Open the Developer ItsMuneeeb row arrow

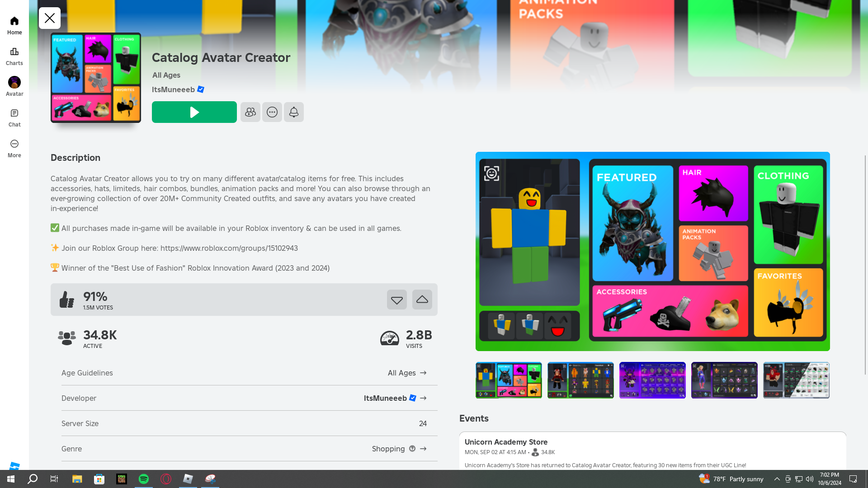click(423, 398)
